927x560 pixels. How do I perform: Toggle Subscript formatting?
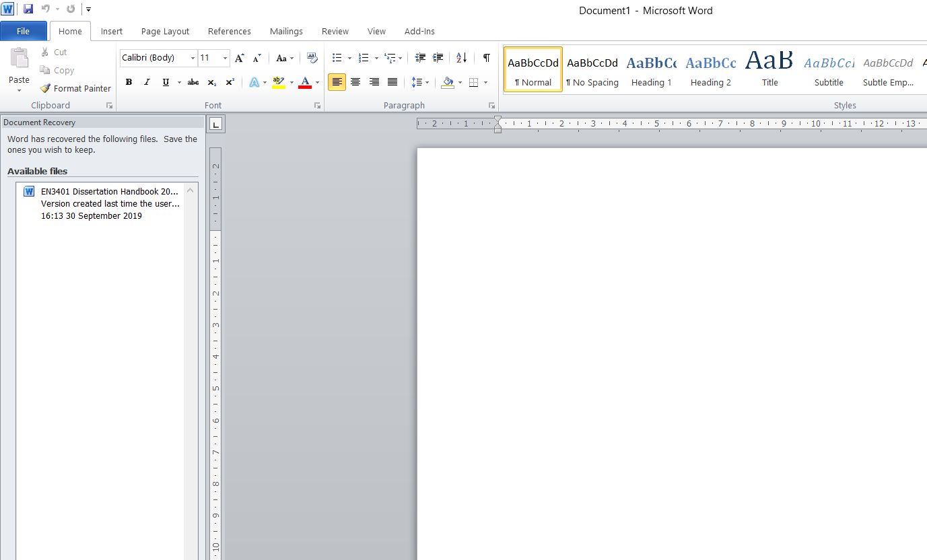(211, 82)
